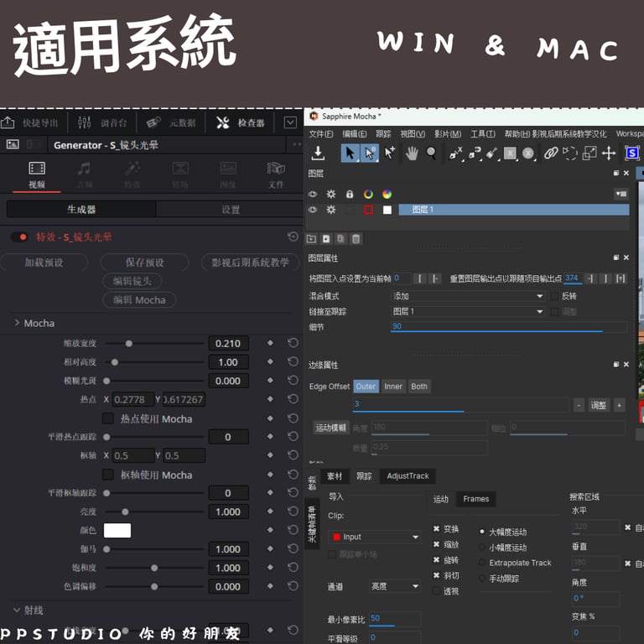
Task: Click the 细节 value field showing 90
Action: coord(509,326)
